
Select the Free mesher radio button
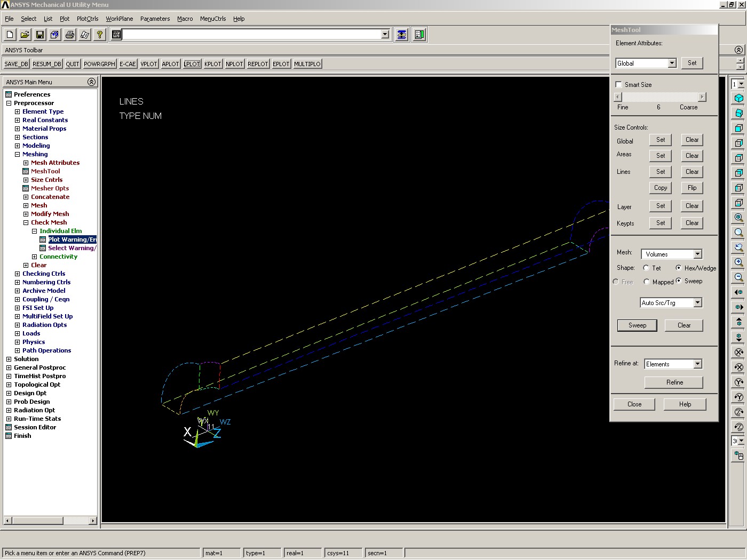click(616, 282)
